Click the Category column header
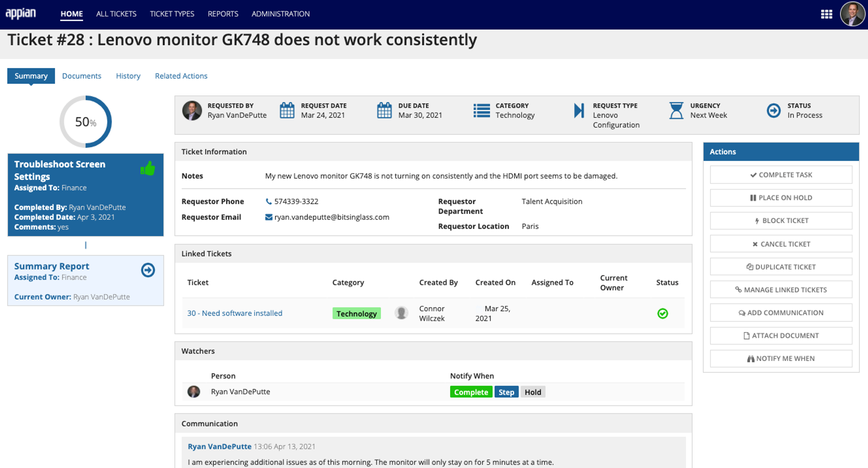Viewport: 868px width, 468px height. pos(348,283)
